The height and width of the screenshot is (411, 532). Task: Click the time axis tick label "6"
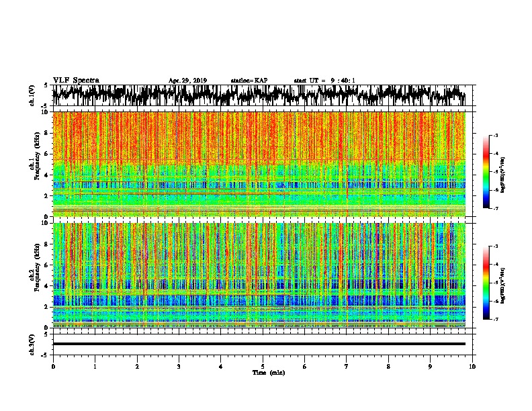[x=305, y=367]
